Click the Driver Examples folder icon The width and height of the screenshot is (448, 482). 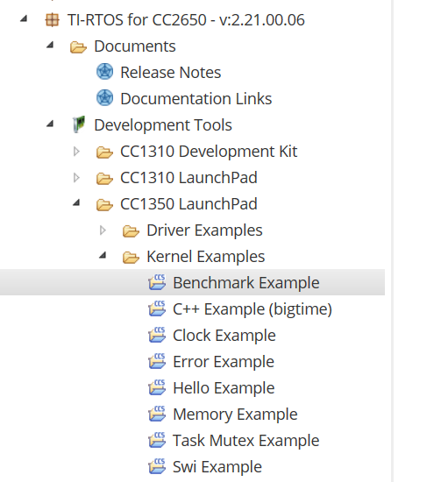click(131, 231)
